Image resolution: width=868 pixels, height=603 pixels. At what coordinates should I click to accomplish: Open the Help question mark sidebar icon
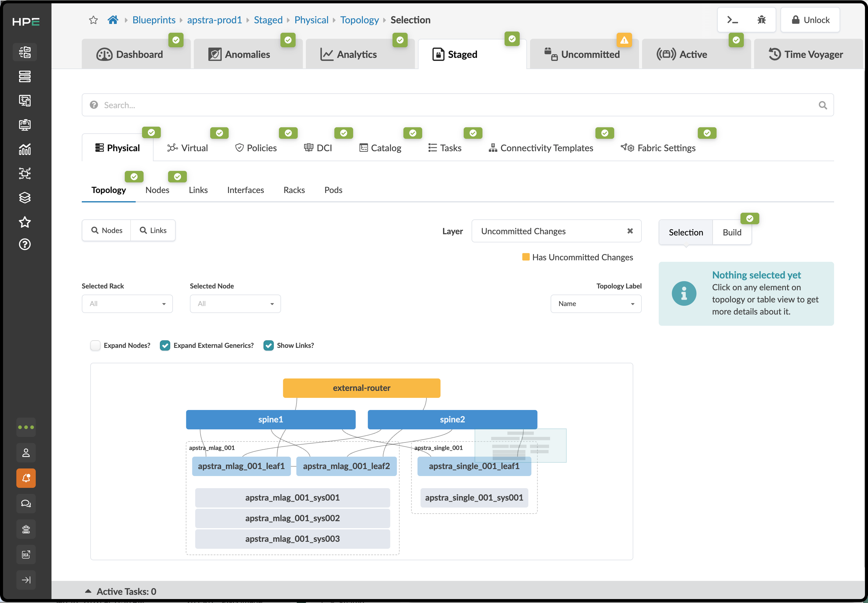tap(25, 245)
